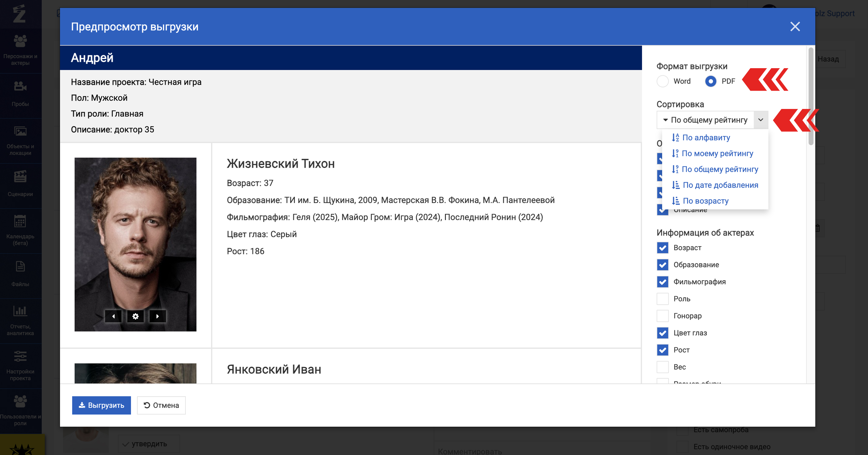Open Календарь (бета) from the sidebar
Image resolution: width=868 pixels, height=455 pixels.
click(20, 230)
